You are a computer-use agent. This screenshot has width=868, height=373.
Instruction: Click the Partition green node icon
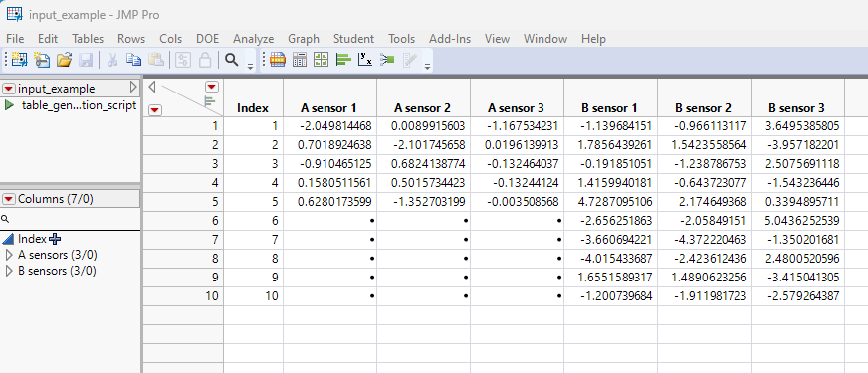387,60
